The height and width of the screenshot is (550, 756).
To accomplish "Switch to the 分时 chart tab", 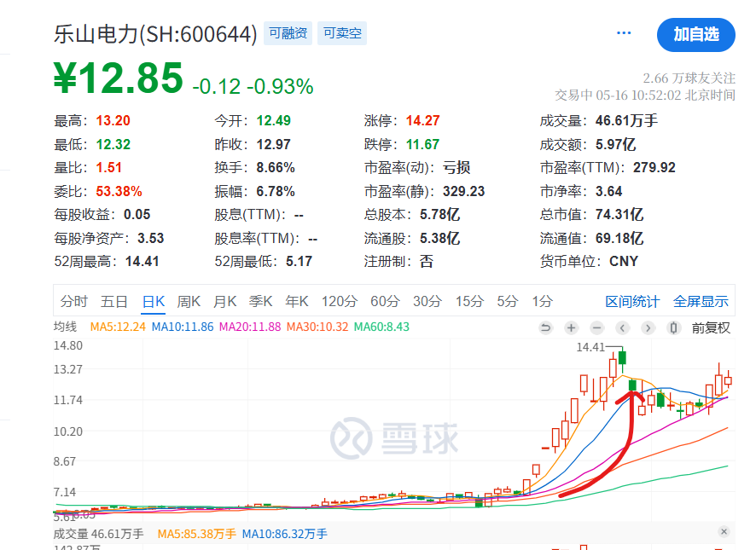I will tap(73, 301).
